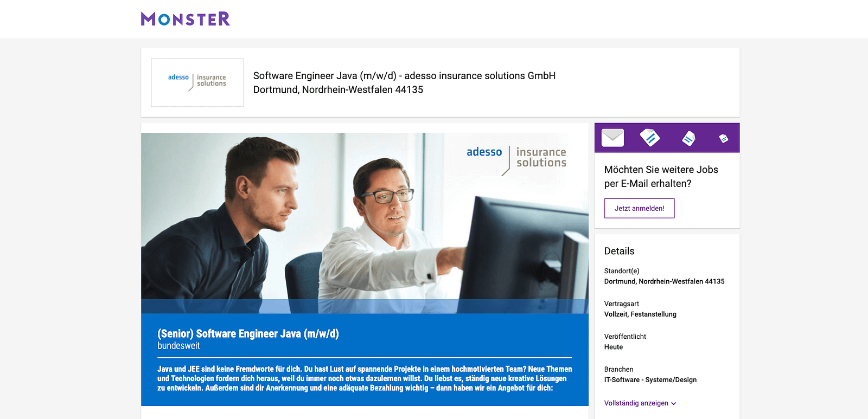Click the white envelope email icon
This screenshot has height=419, width=868.
[613, 138]
